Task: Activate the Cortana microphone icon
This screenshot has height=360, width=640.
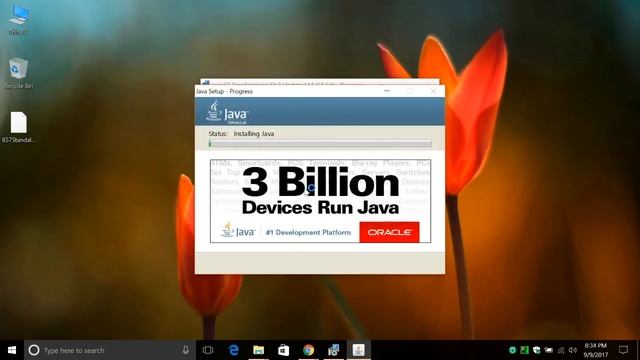Action: 186,350
